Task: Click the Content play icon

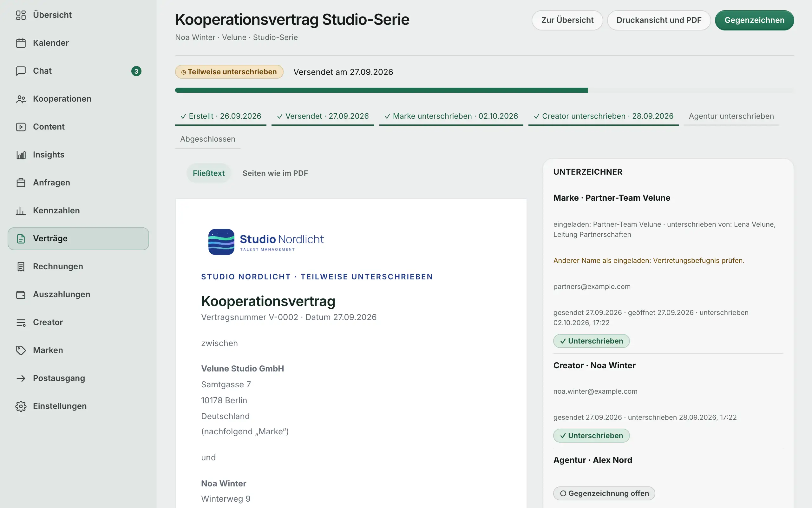Action: (x=21, y=127)
